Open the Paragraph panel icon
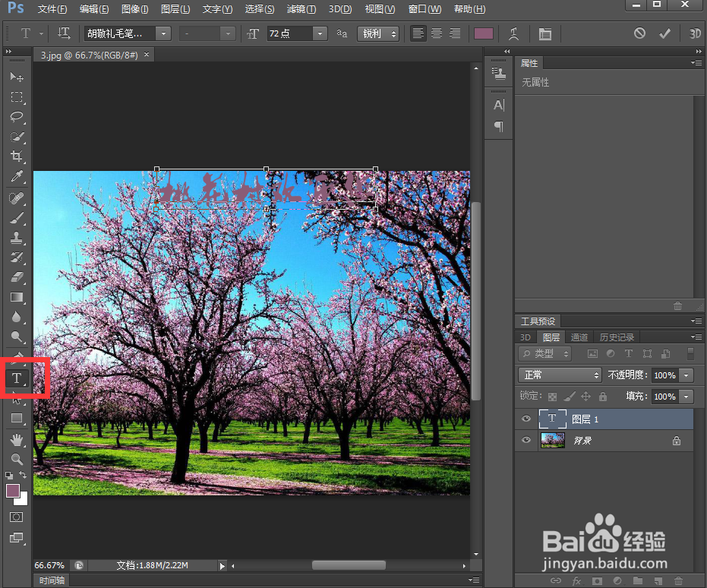 (498, 126)
